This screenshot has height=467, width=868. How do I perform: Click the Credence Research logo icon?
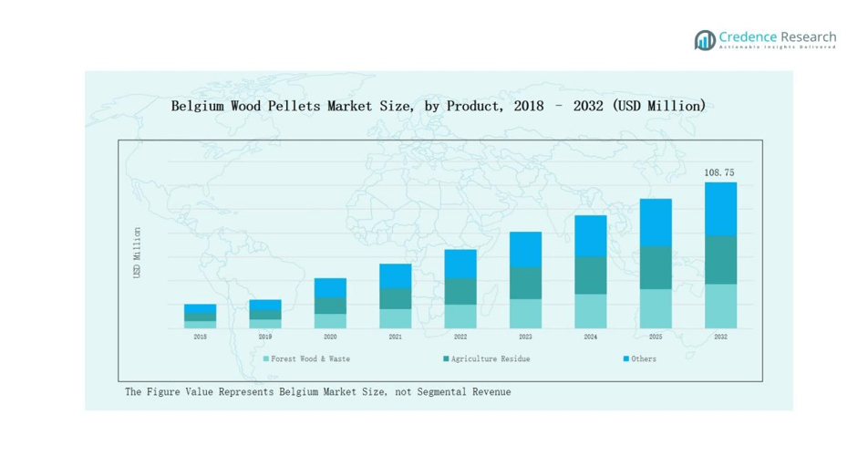(705, 39)
